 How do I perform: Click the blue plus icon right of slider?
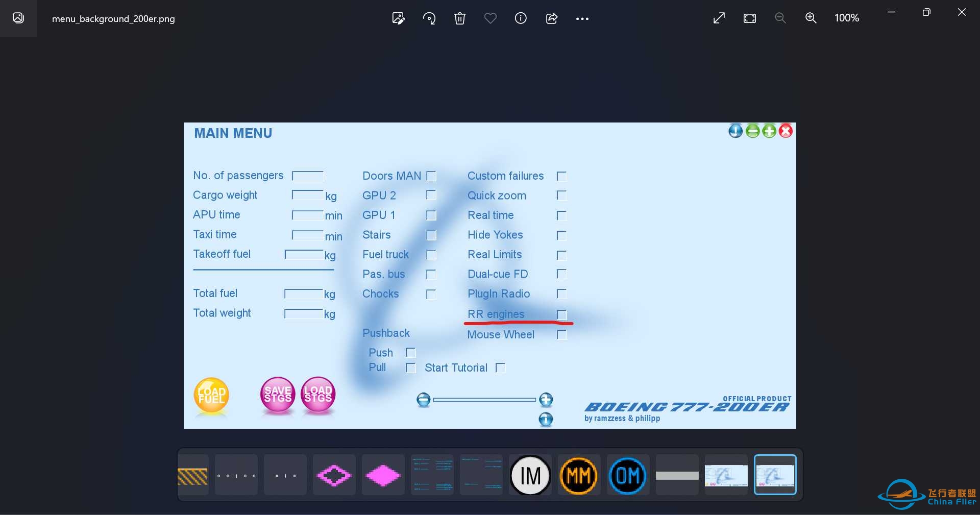click(546, 400)
